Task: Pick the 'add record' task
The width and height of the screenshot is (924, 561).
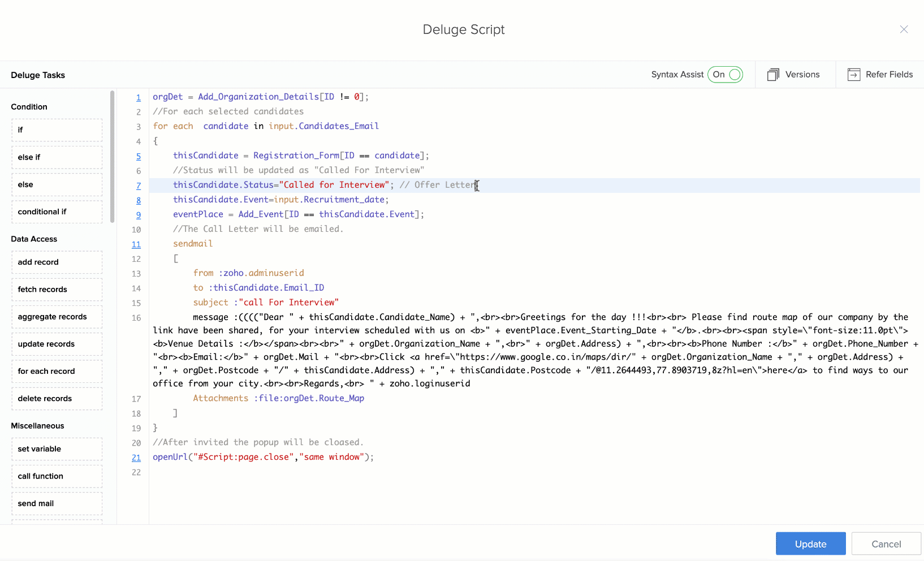Action: 57,262
